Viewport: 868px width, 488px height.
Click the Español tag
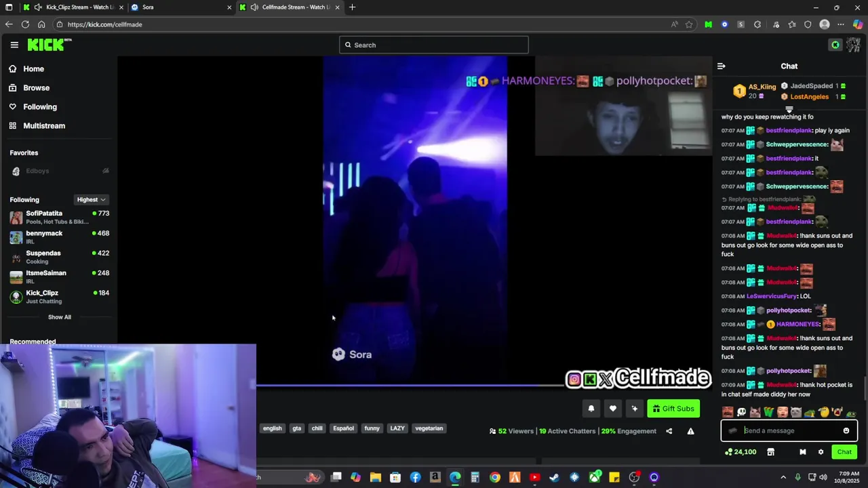[343, 428]
